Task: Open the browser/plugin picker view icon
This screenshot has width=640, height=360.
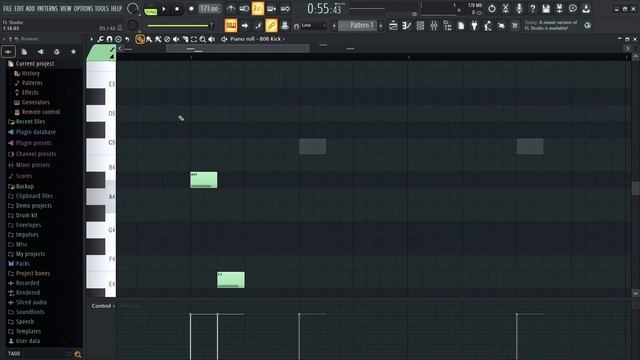Action: point(447,26)
